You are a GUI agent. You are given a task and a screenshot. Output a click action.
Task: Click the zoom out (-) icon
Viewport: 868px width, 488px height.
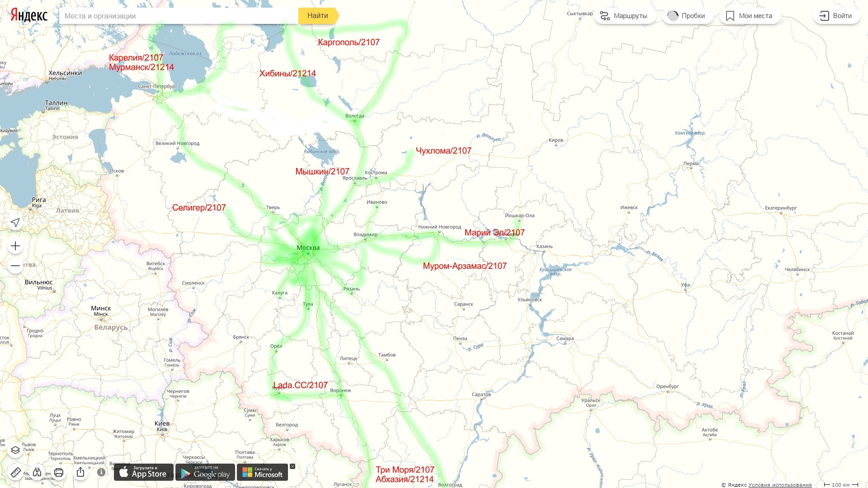coord(14,266)
